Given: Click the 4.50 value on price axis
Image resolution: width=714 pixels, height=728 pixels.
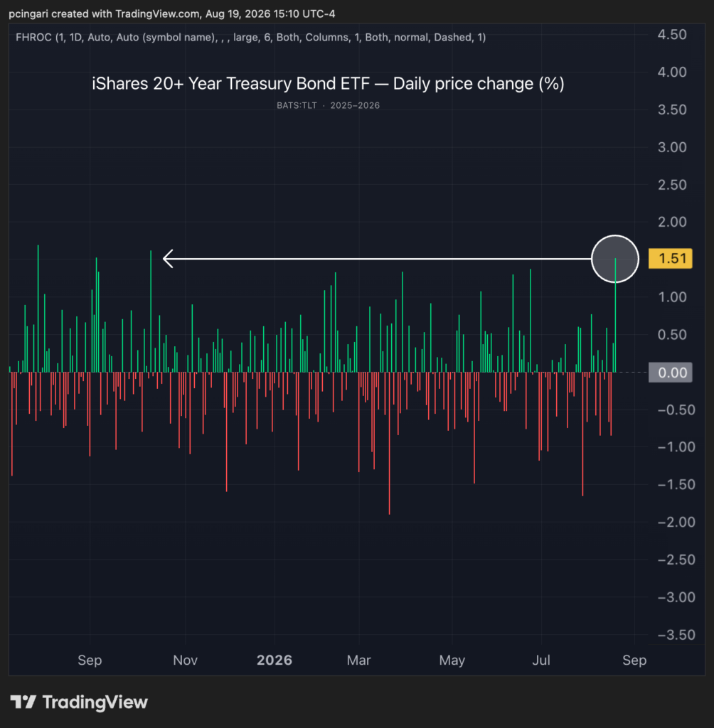Looking at the screenshot, I should (672, 35).
